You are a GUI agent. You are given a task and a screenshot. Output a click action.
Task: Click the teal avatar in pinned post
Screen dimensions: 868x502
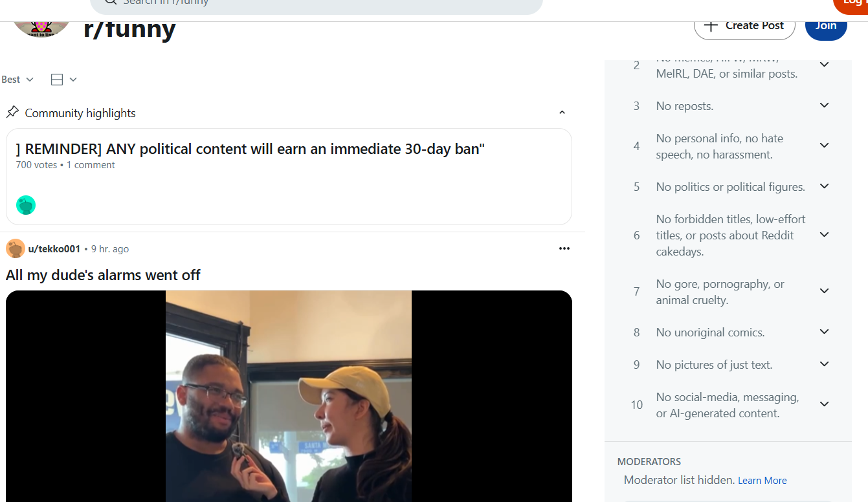[26, 205]
